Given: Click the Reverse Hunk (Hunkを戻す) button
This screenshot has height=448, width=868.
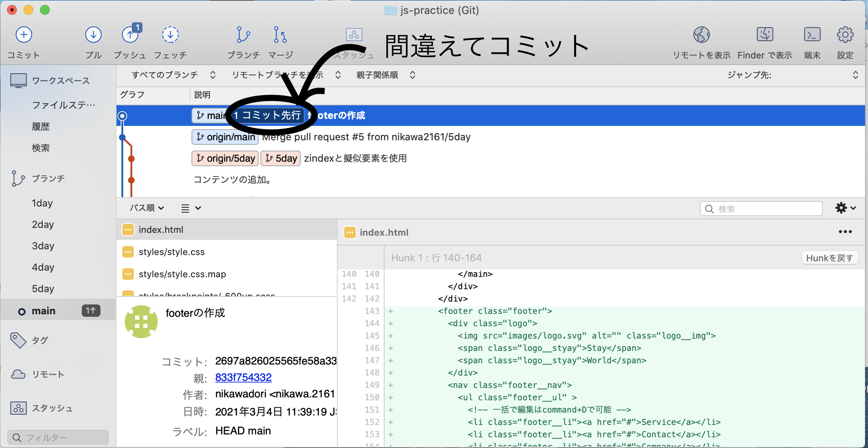Looking at the screenshot, I should click(829, 258).
